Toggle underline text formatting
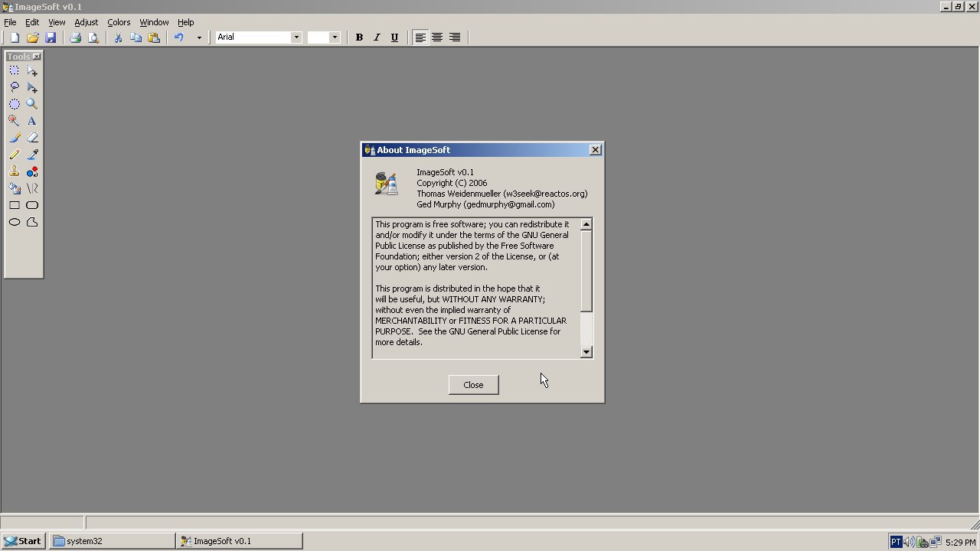The width and height of the screenshot is (980, 551). 394,37
